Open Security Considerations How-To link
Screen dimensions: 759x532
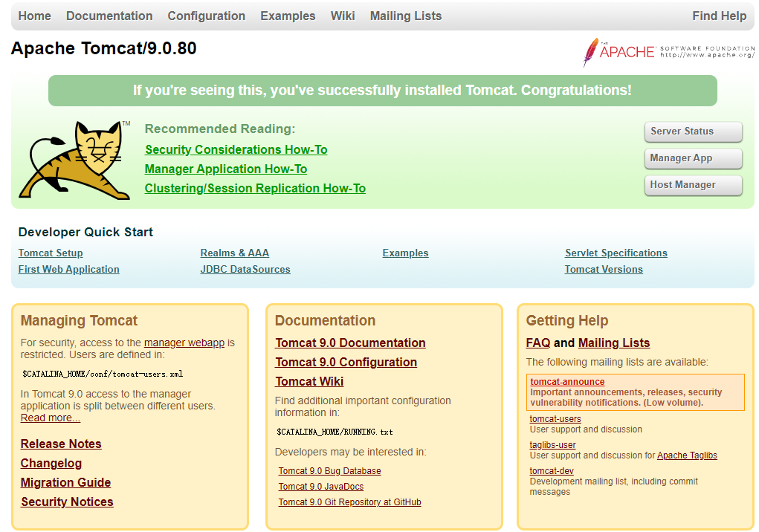[x=236, y=150]
